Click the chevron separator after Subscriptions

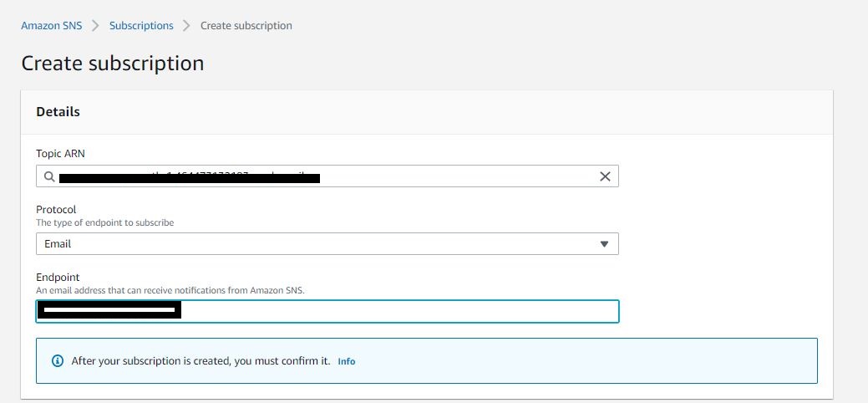pos(187,26)
